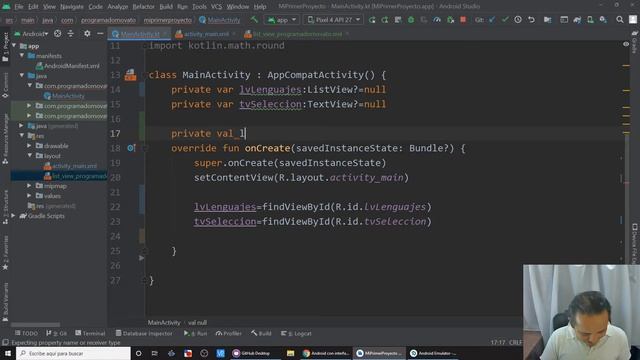Expand the values folder
Viewport: 640px width, 360px height.
[29, 196]
